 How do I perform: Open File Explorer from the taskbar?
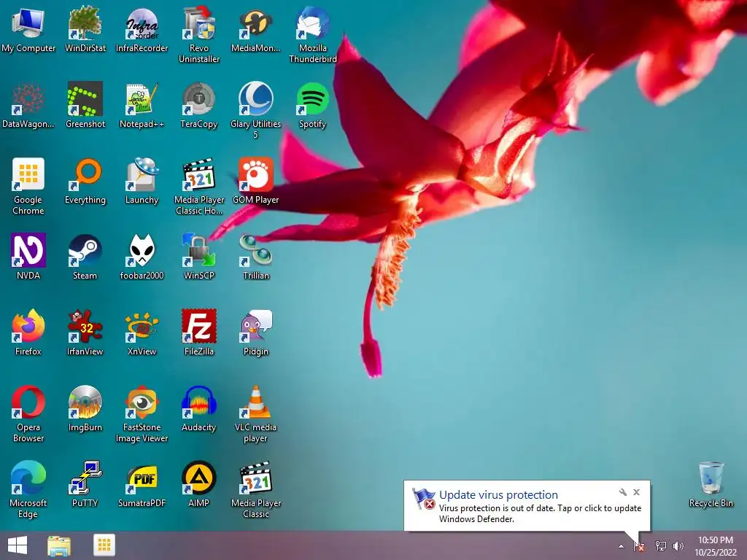(59, 545)
